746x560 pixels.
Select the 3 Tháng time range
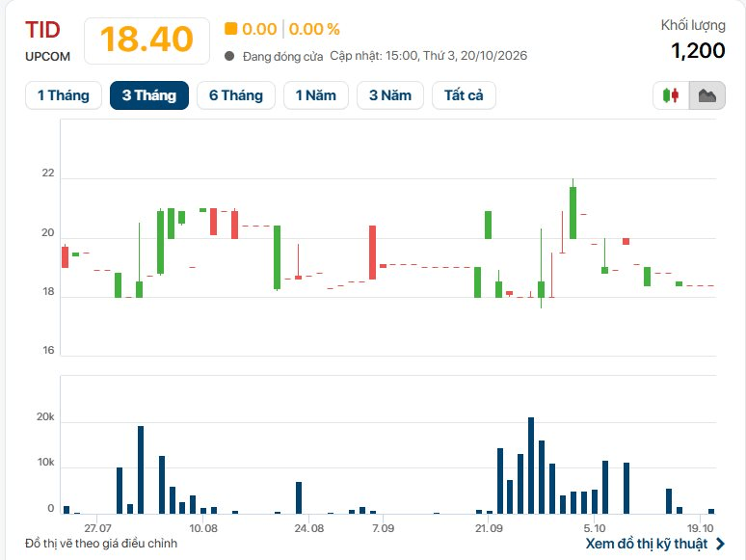tap(149, 95)
